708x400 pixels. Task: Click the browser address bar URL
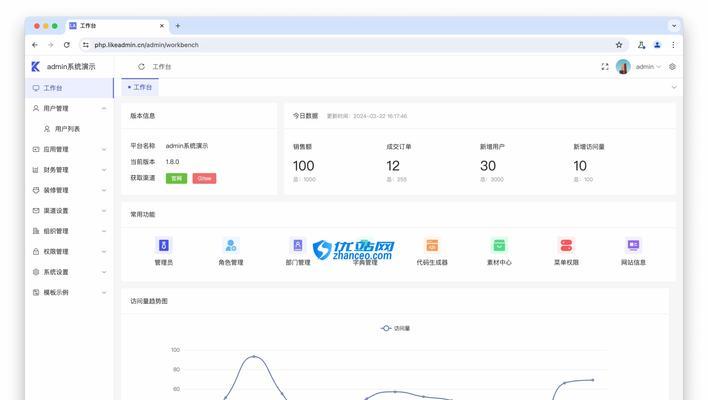146,45
